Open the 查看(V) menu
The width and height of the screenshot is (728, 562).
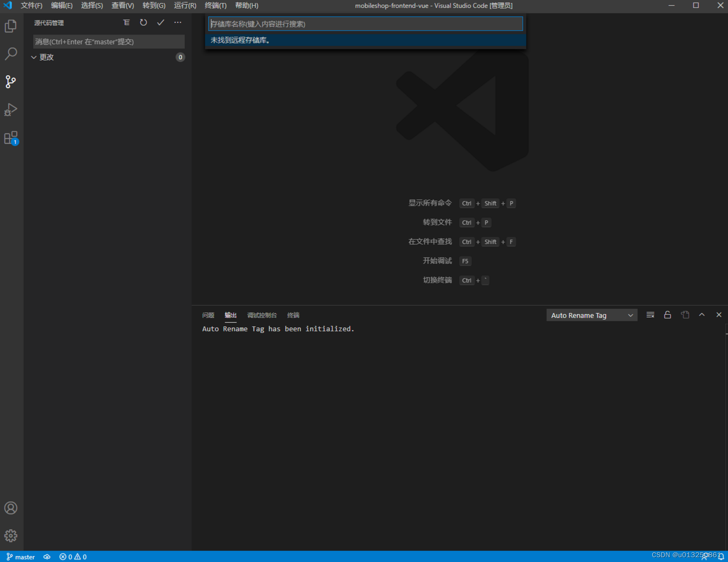[122, 6]
